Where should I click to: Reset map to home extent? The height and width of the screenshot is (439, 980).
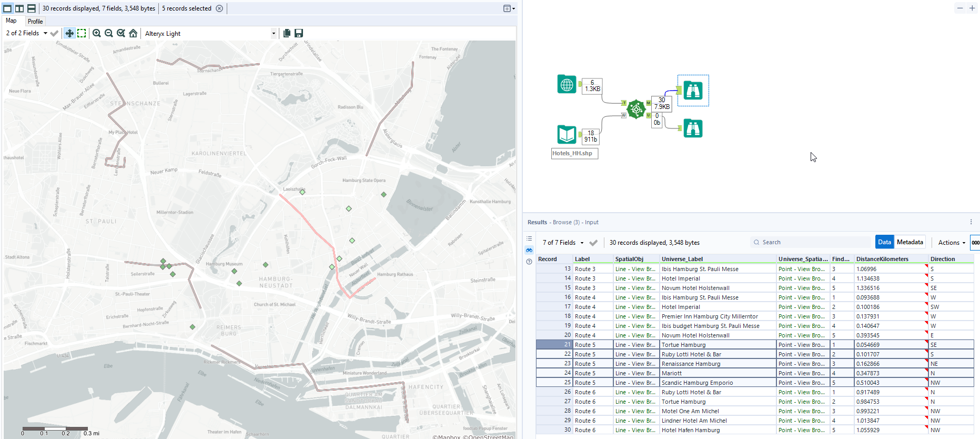[x=133, y=33]
